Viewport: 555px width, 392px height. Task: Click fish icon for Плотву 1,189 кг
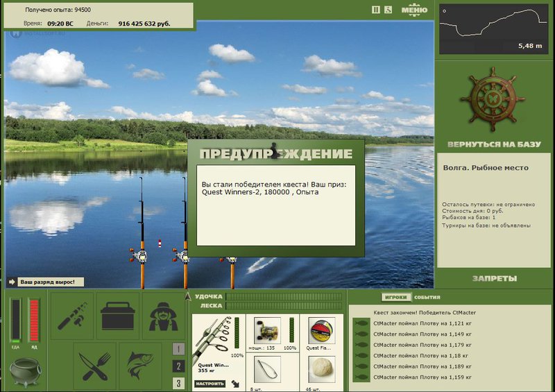coord(361,366)
